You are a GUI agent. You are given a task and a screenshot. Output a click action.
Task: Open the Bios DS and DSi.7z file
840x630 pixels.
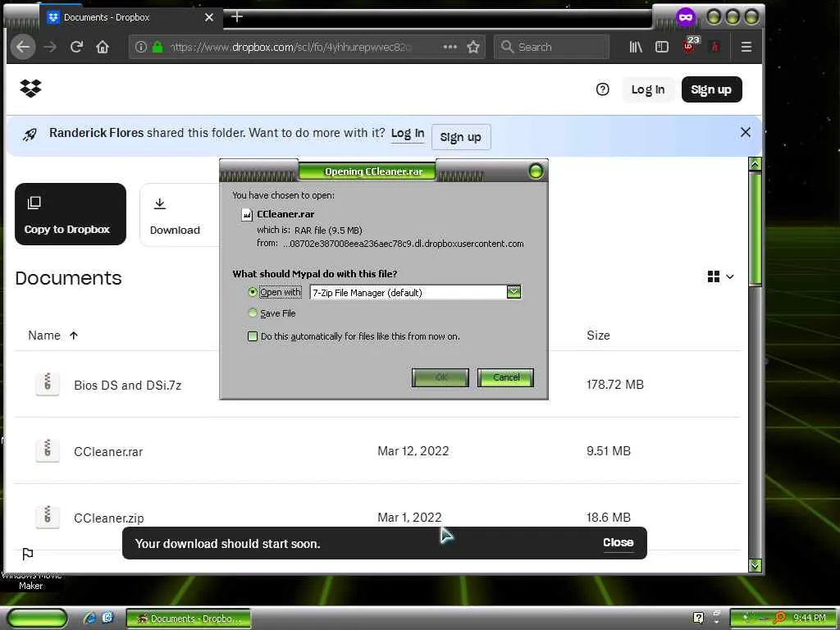pos(127,386)
